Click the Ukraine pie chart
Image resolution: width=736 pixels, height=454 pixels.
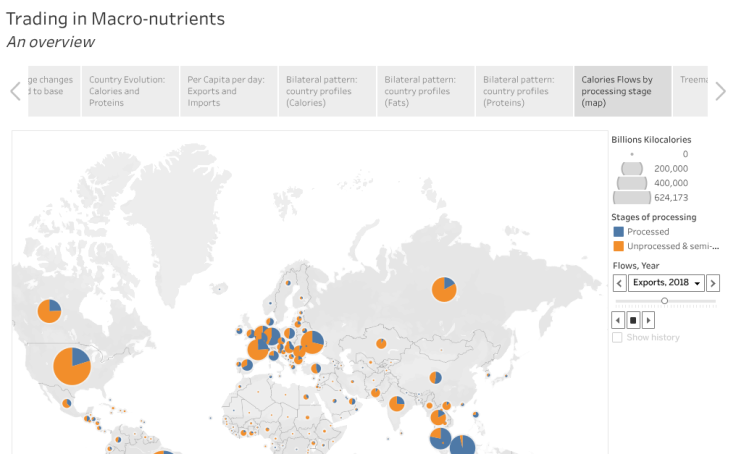pyautogui.click(x=312, y=342)
